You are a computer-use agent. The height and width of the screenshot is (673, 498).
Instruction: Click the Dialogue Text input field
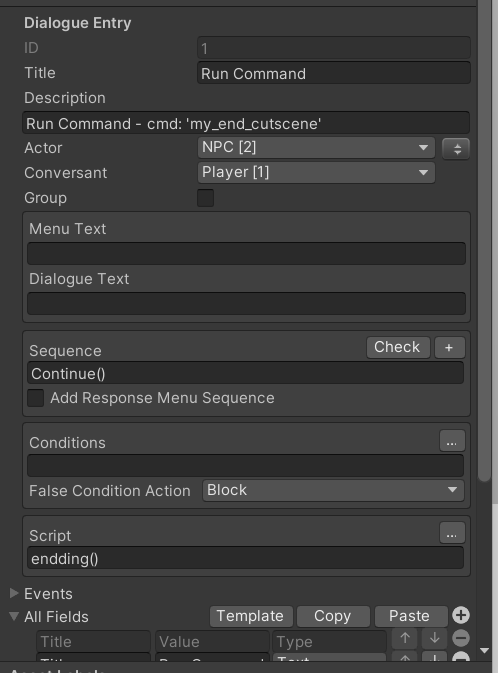click(246, 303)
